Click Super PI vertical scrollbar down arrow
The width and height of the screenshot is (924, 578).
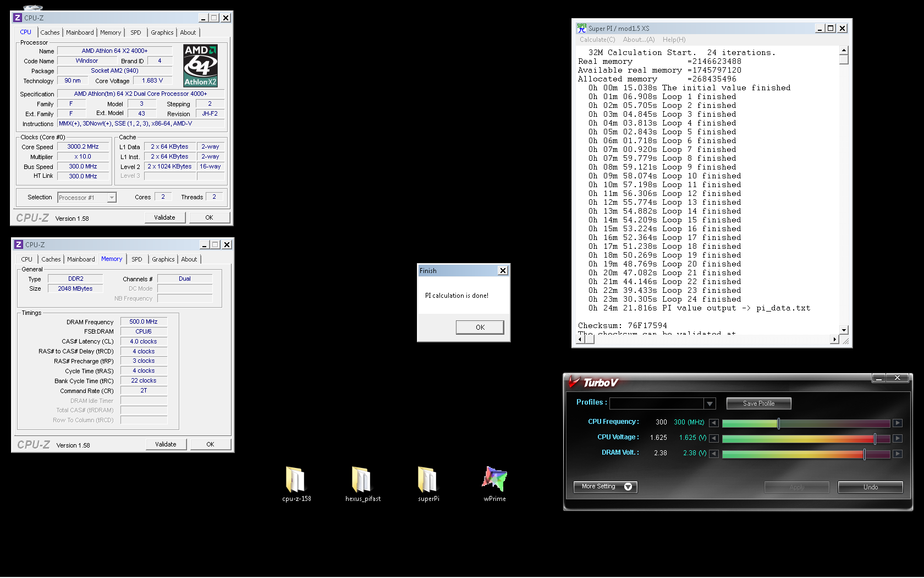click(844, 330)
